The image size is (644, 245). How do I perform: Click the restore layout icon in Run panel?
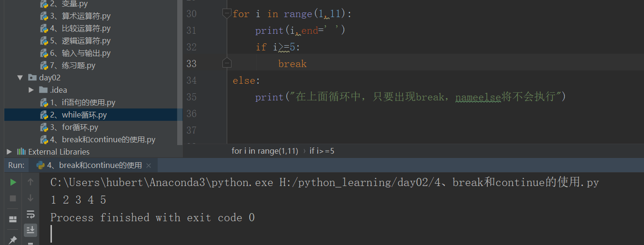point(13,219)
